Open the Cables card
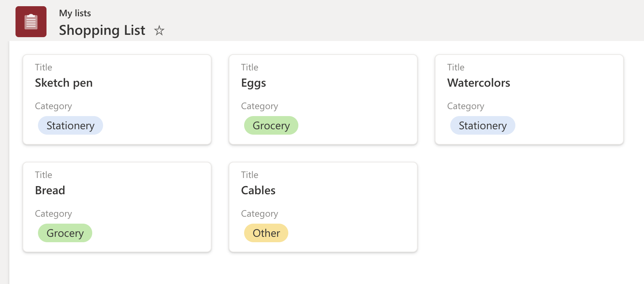This screenshot has height=284, width=644. coord(323,207)
